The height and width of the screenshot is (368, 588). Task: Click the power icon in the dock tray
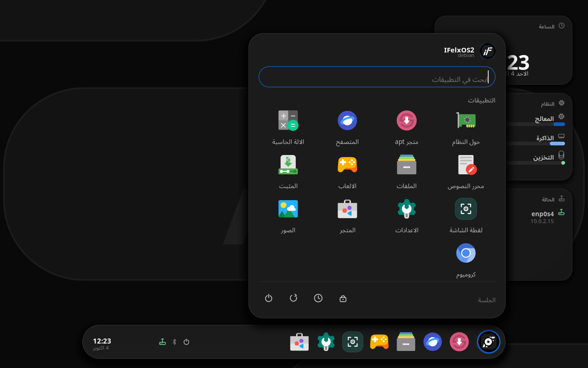pyautogui.click(x=187, y=342)
